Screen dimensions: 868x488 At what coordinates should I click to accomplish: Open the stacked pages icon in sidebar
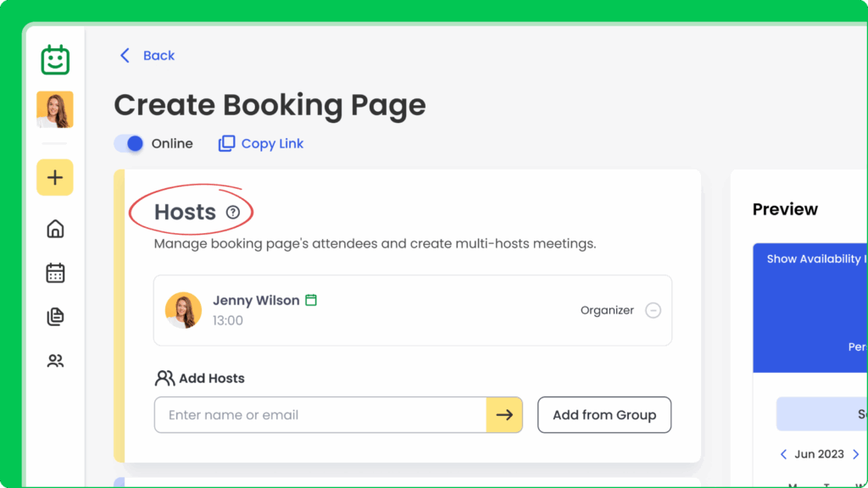(x=55, y=317)
